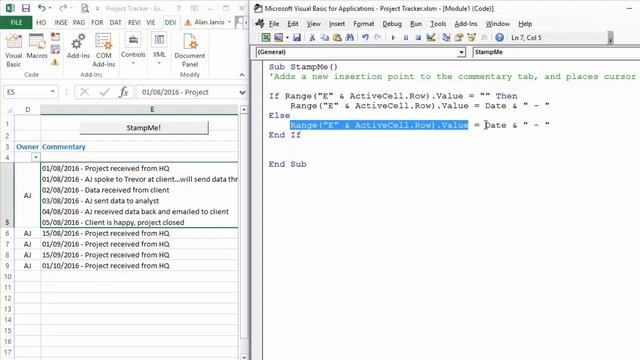
Task: Run the macro with the green play icon
Action: pos(393,38)
